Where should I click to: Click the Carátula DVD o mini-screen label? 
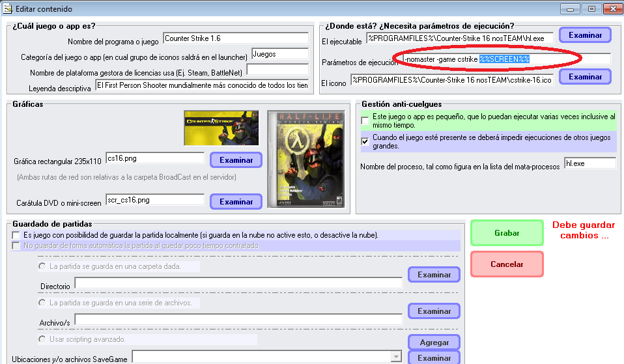coord(59,203)
